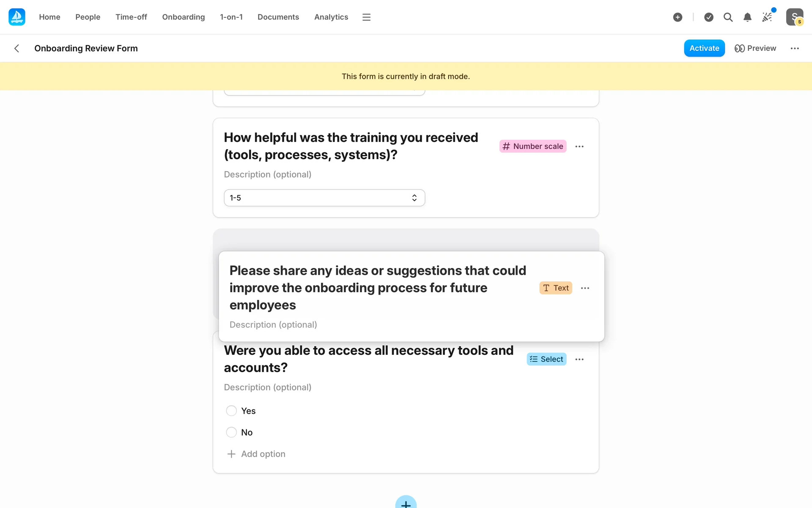The width and height of the screenshot is (812, 508).
Task: Open more options for training question
Action: (579, 146)
